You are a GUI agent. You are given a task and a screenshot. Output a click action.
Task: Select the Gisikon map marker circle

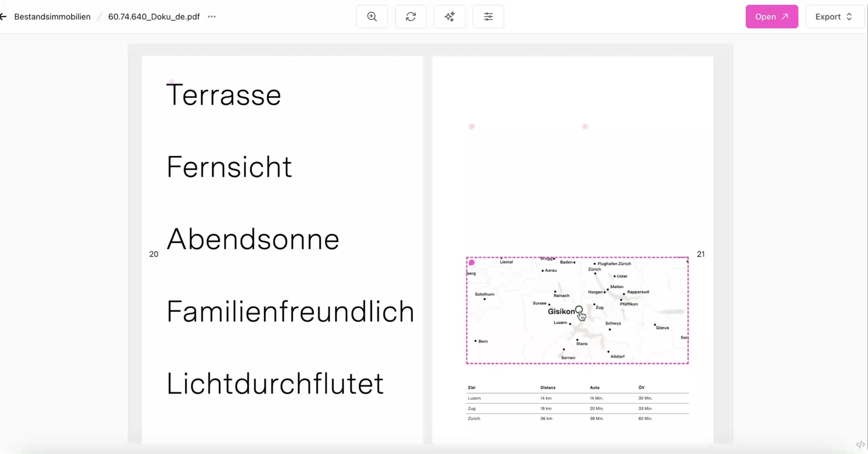point(579,310)
